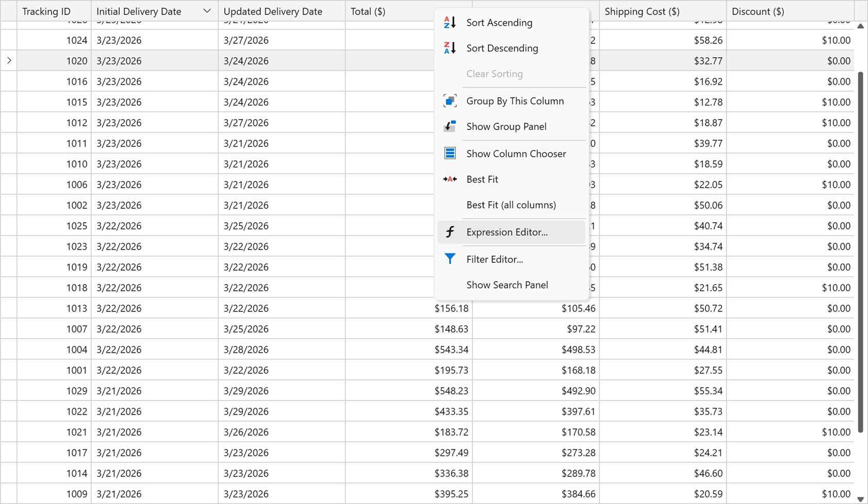868x504 pixels.
Task: Choose Sort Descending from context menu
Action: [512, 48]
